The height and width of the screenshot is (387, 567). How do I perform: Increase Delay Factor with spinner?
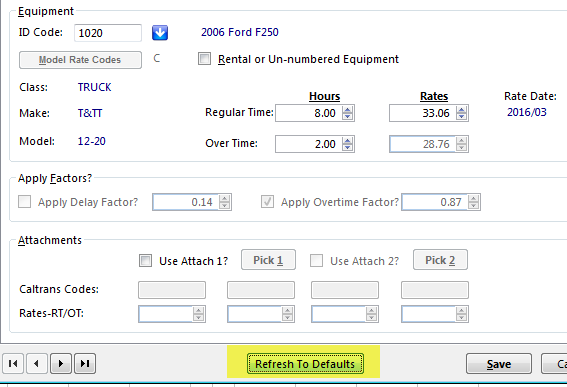tap(225, 198)
